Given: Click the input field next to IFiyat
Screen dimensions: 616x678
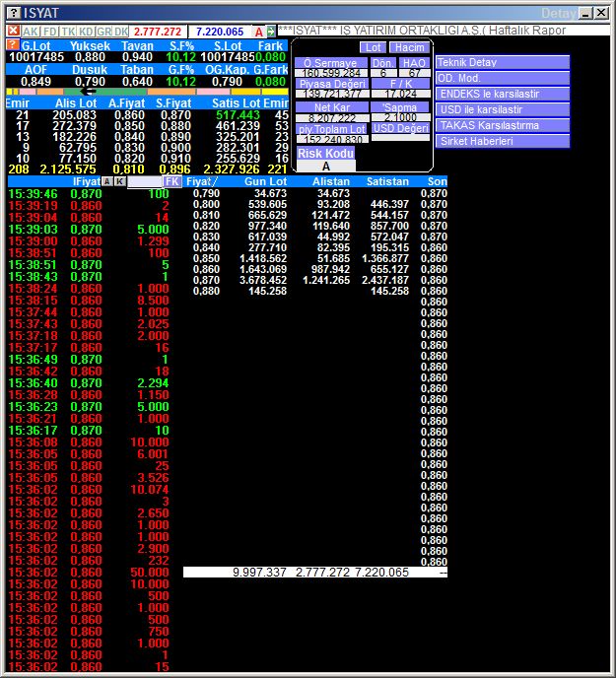Looking at the screenshot, I should coord(144,181).
